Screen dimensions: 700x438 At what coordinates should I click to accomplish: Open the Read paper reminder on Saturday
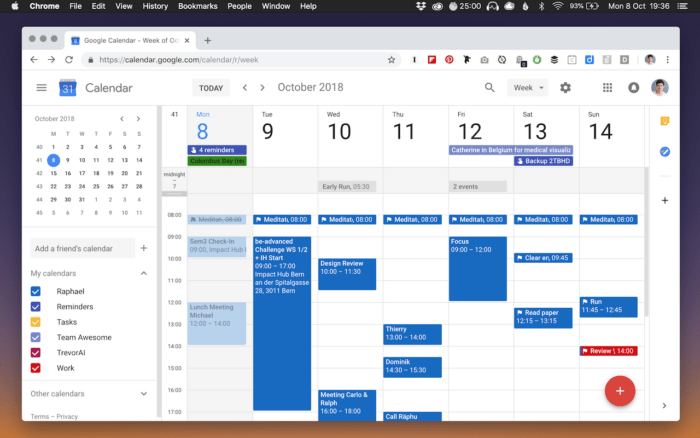click(x=543, y=318)
